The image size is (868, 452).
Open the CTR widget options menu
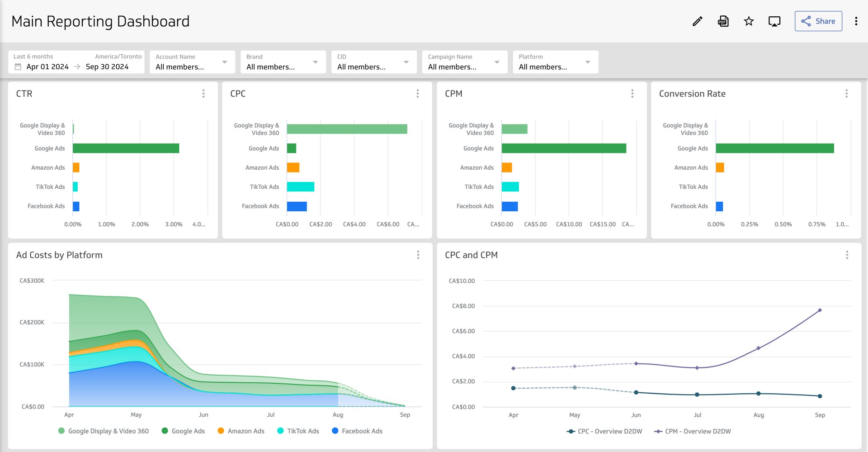(203, 94)
